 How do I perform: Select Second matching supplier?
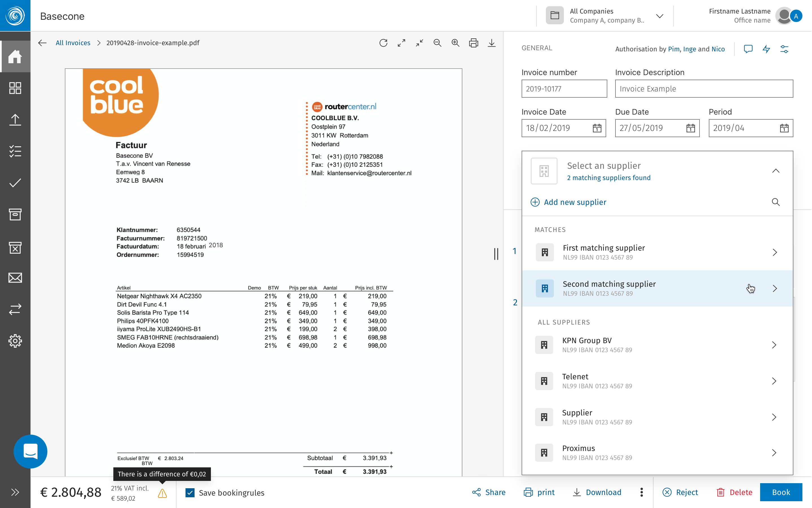[x=657, y=288]
